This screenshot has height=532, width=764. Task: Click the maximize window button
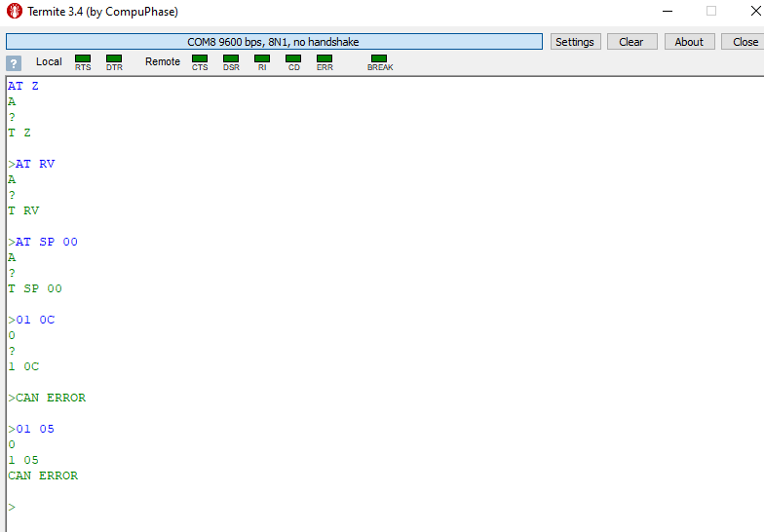coord(711,11)
